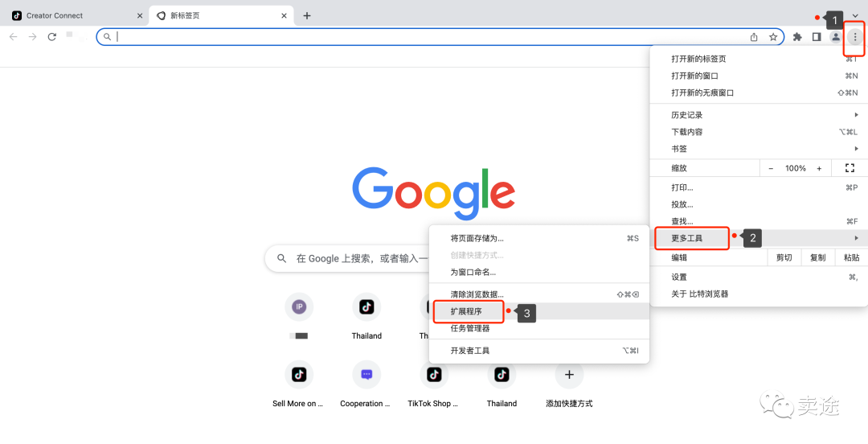Switch to the Creator Connect tab
This screenshot has width=868, height=444.
[x=77, y=15]
